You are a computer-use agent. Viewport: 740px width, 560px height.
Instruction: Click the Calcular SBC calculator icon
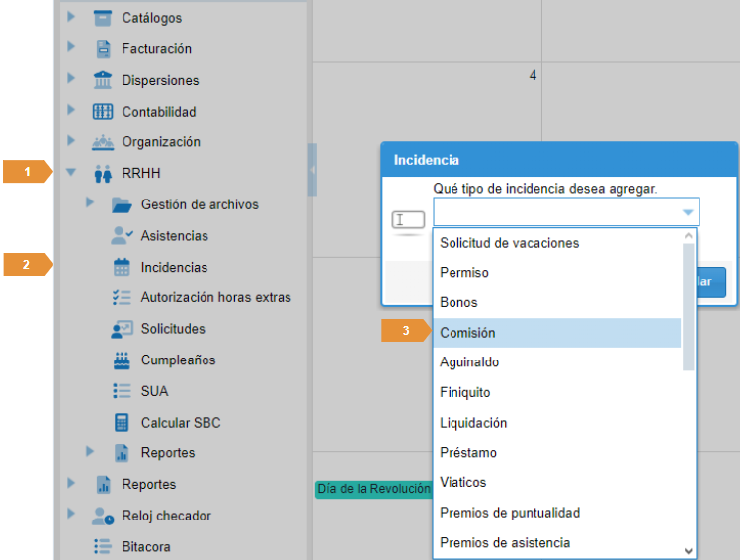(122, 423)
